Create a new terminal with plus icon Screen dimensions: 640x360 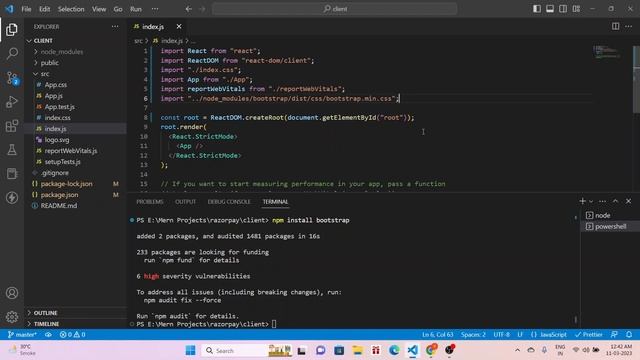pos(582,201)
